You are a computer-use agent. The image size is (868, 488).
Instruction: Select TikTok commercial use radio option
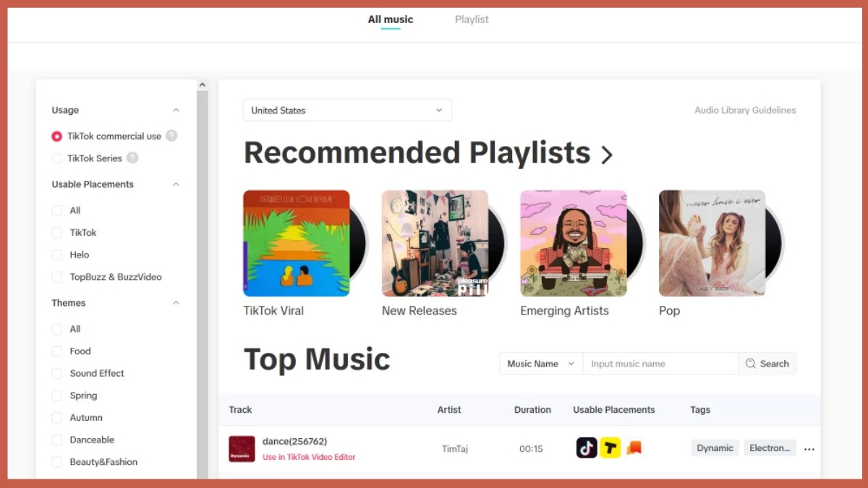[x=57, y=136]
